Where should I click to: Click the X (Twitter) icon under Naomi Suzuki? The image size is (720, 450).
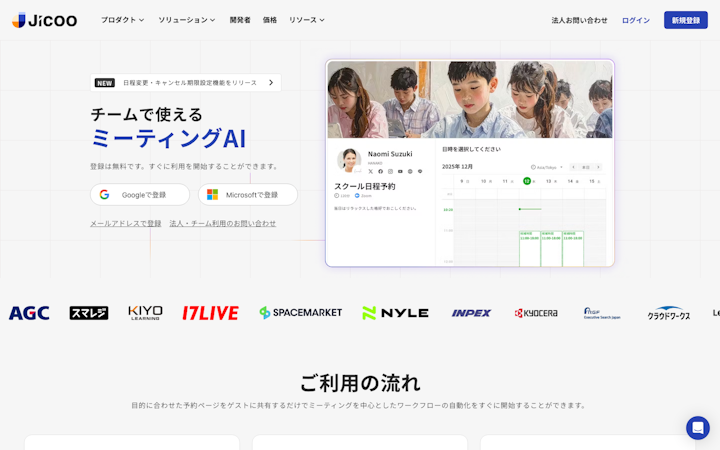point(371,171)
